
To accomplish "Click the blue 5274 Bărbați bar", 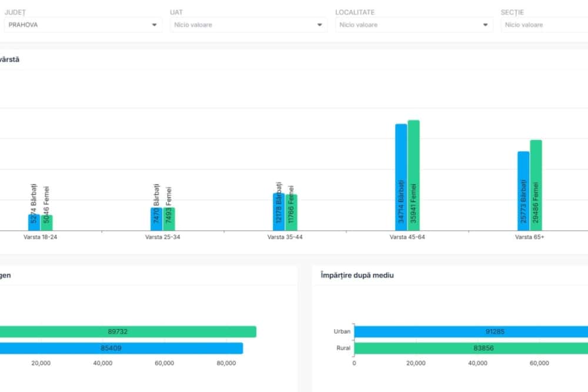I will [34, 222].
